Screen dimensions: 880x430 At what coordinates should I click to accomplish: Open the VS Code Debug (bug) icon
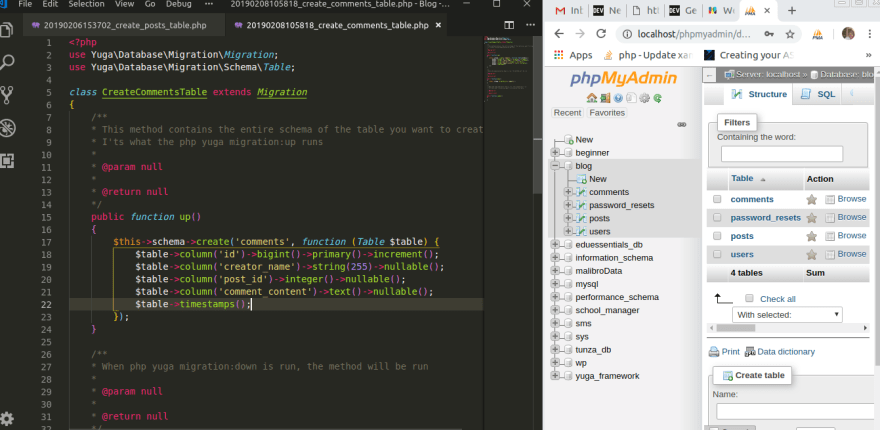(x=7, y=128)
